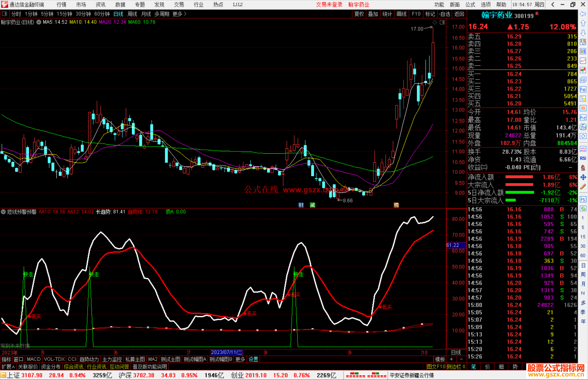Click the RSI indicator sidebar icon
The height and width of the screenshot is (380, 588).
[583, 158]
